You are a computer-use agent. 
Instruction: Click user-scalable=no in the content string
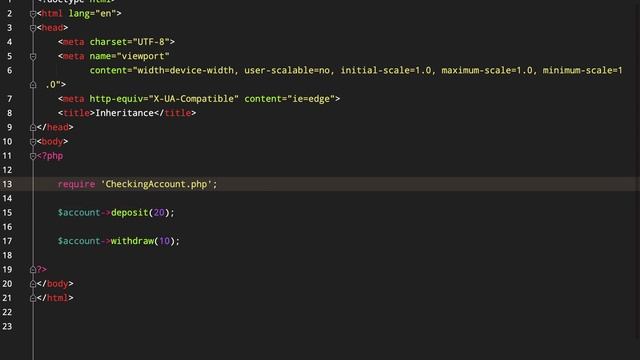coord(287,71)
